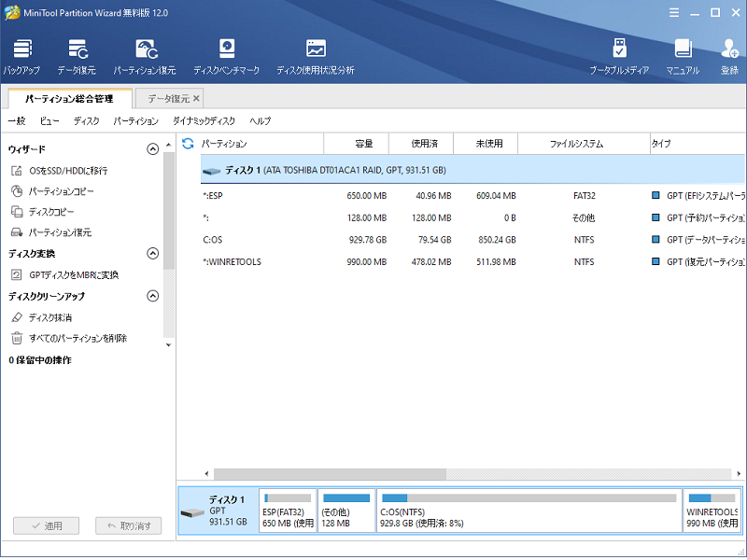Open the ダイナミックディスク menu
The image size is (747, 560).
pyautogui.click(x=204, y=121)
